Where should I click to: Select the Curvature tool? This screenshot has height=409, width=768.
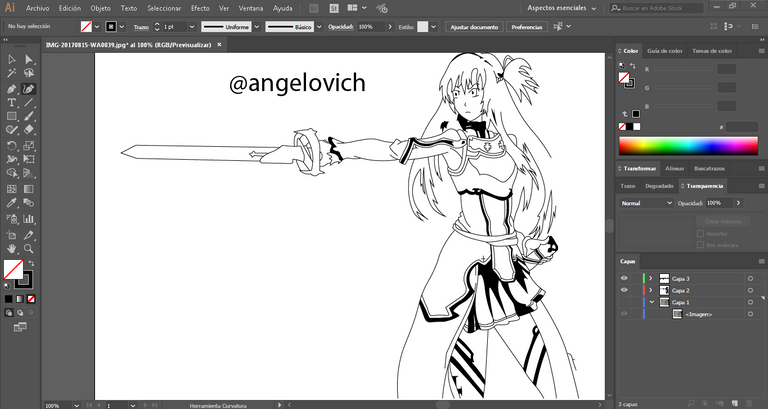pyautogui.click(x=29, y=88)
